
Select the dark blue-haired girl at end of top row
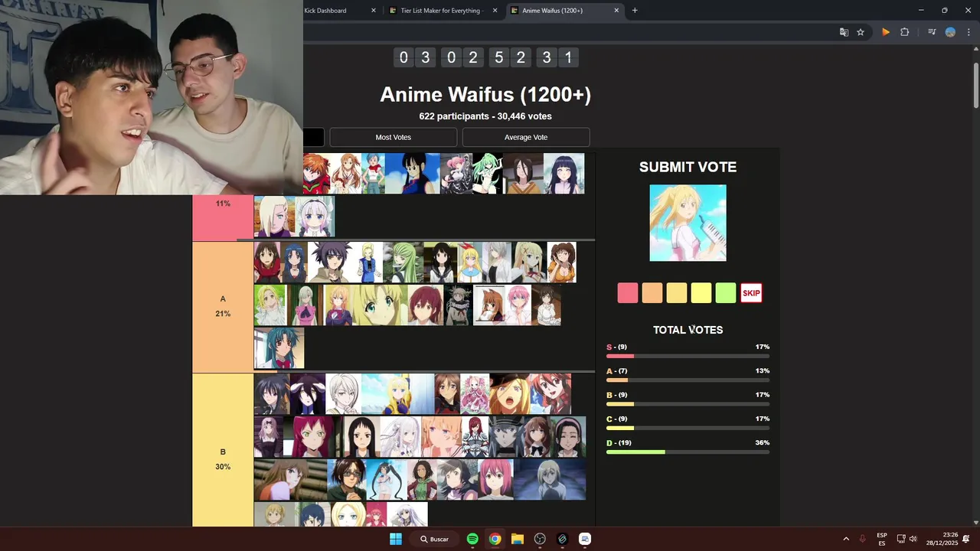[x=563, y=173]
